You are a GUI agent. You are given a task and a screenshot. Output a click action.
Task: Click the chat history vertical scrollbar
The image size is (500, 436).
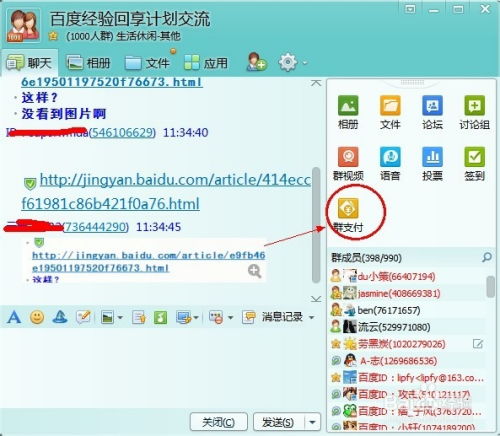(x=316, y=225)
